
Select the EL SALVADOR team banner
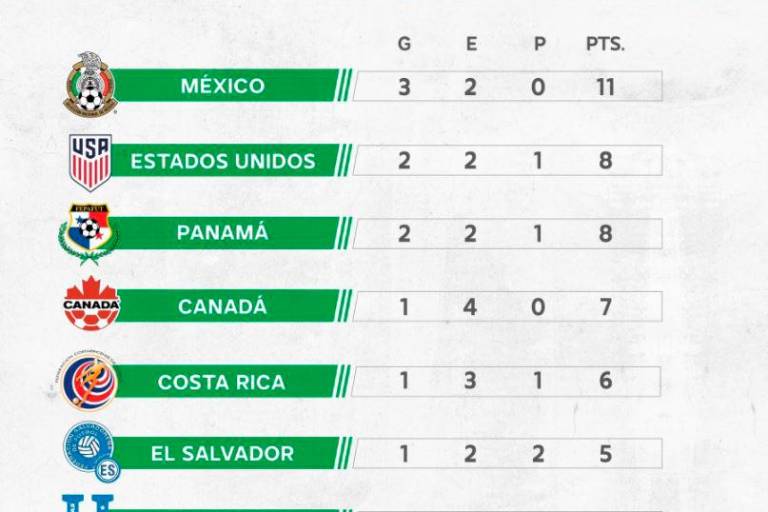click(x=224, y=454)
